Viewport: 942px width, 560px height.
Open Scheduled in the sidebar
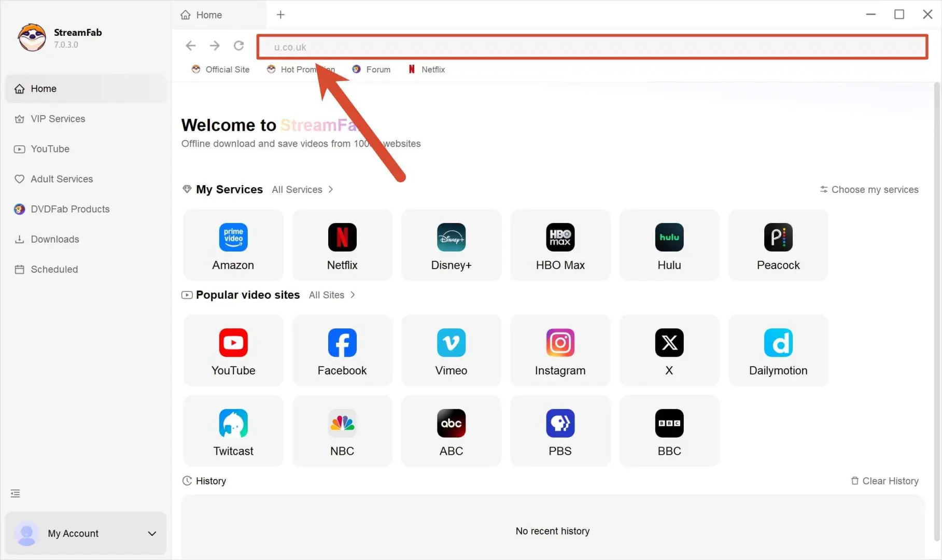tap(86, 269)
